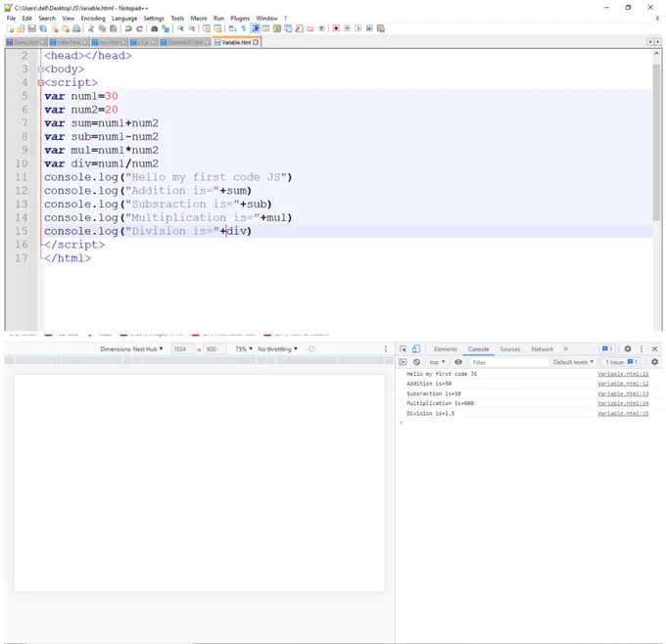Click the 1 Issue button
This screenshot has width=666, height=644.
[621, 362]
